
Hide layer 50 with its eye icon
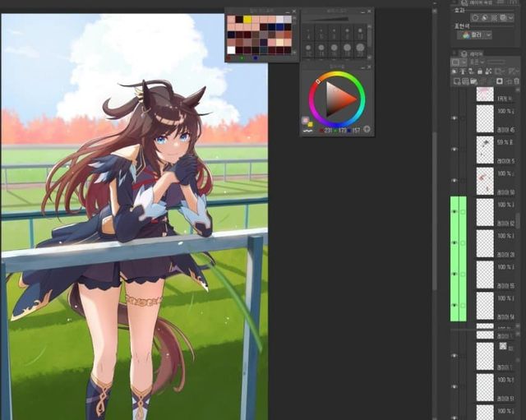(x=454, y=181)
